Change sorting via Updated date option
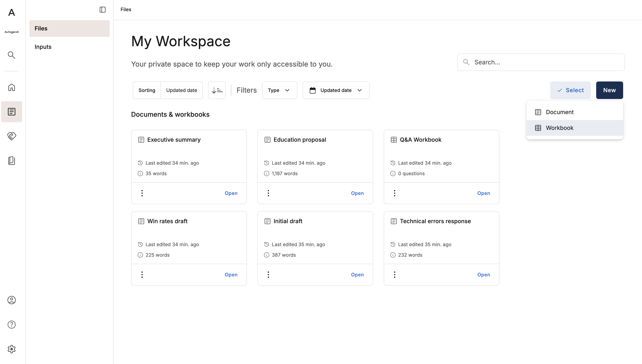Image resolution: width=642 pixels, height=364 pixels. (182, 90)
